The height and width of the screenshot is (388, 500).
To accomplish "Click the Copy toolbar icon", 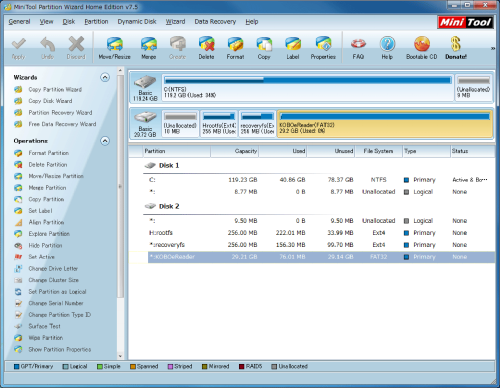I will click(x=264, y=44).
